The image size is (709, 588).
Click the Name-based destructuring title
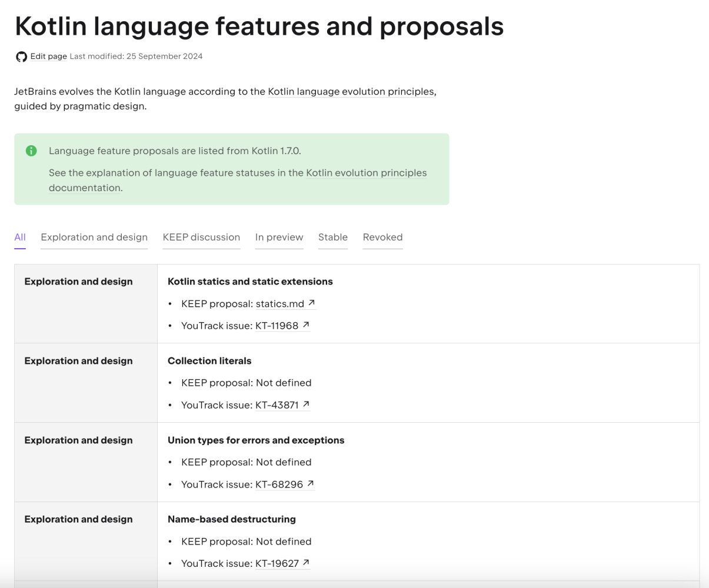(232, 519)
